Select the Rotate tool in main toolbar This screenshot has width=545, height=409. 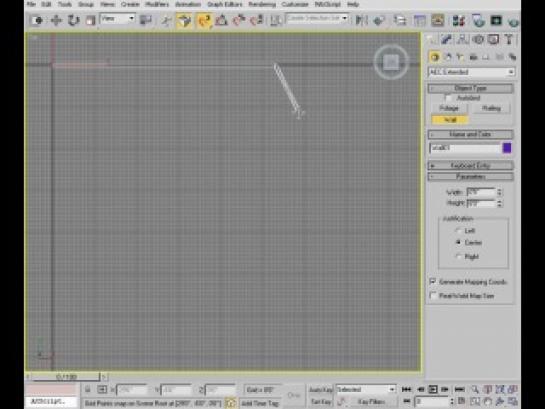tap(73, 20)
